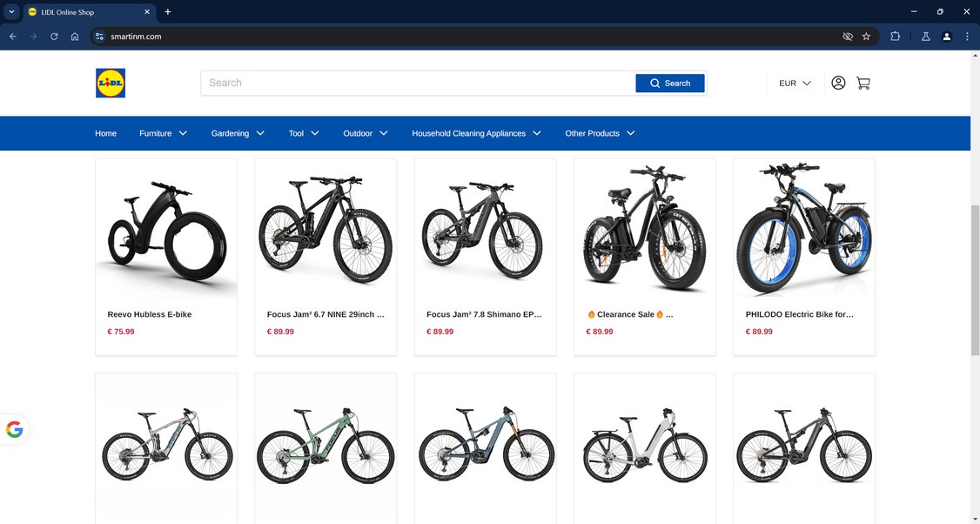
Task: Open a new tab with plus button
Action: point(167,12)
